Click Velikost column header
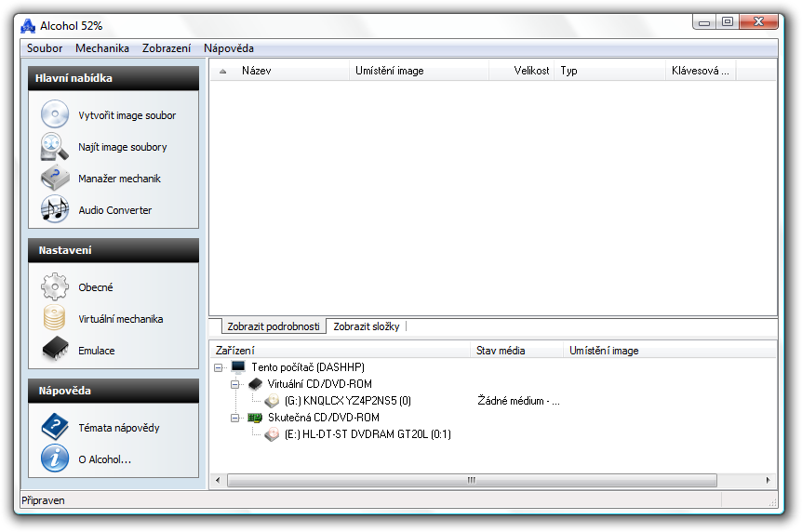The image size is (802, 532). [x=522, y=71]
